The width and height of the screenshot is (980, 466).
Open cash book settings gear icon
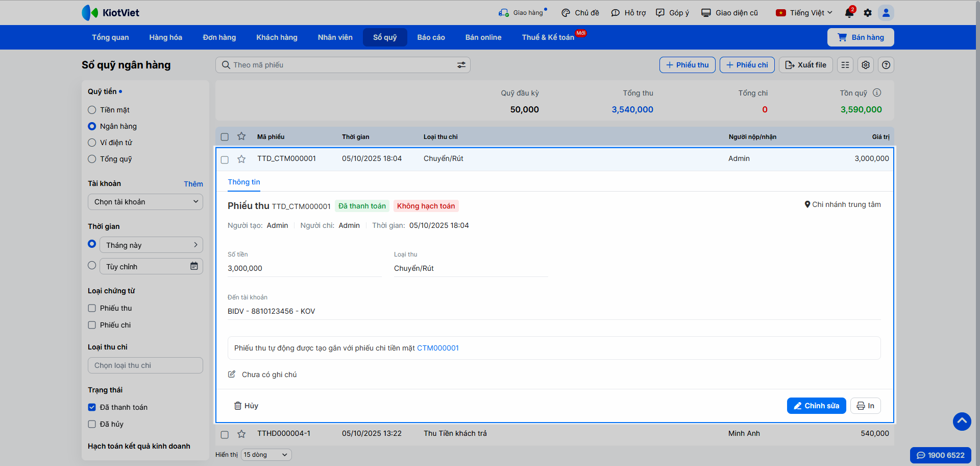(866, 65)
